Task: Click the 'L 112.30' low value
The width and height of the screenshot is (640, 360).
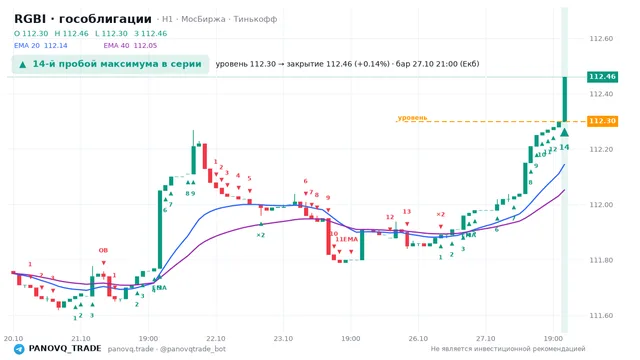Action: point(111,33)
